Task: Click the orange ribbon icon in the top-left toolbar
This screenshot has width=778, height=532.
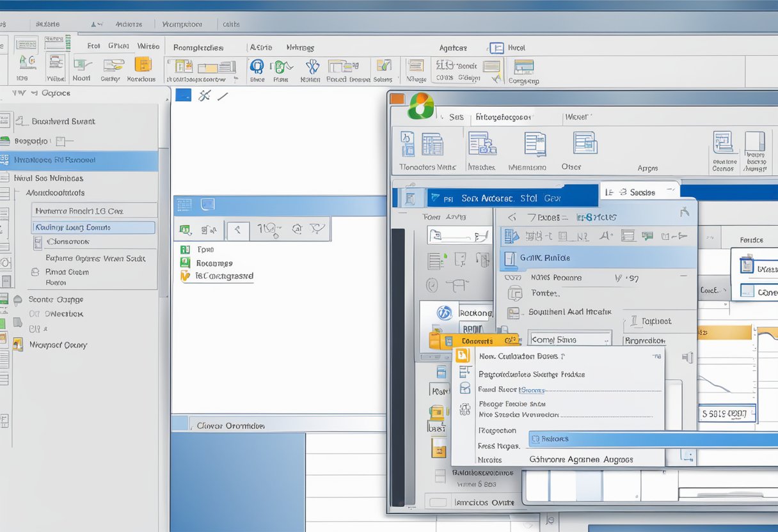Action: tap(142, 65)
